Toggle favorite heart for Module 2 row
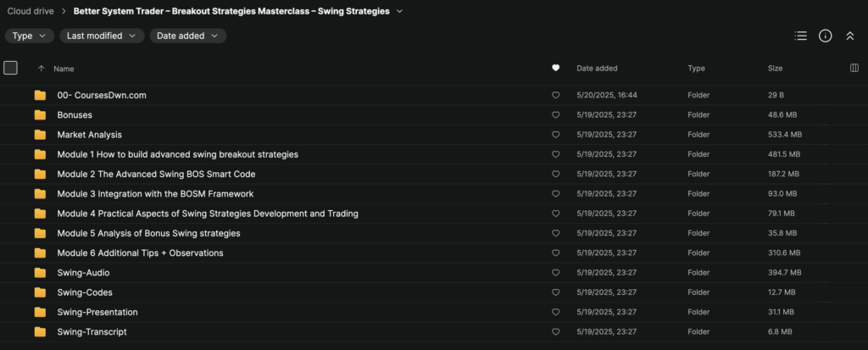868x350 pixels. pyautogui.click(x=556, y=174)
